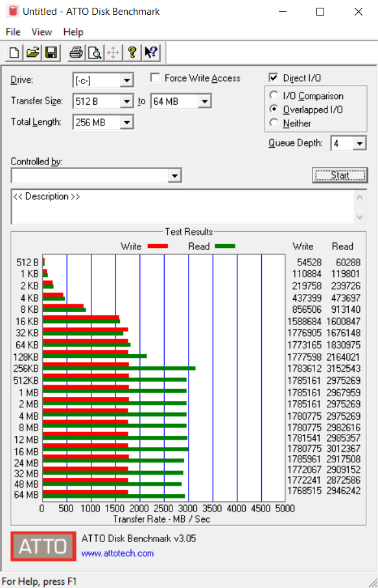The width and height of the screenshot is (378, 588).
Task: Open the 64 MB transfer size dropdown
Action: point(205,101)
